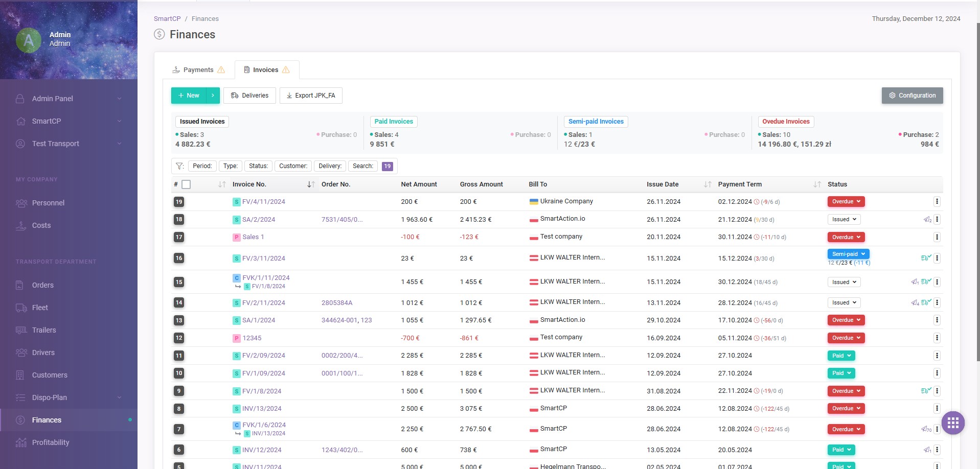Open Paid status dropdown for FV/2/09/2024
Image resolution: width=980 pixels, height=469 pixels.
click(841, 356)
